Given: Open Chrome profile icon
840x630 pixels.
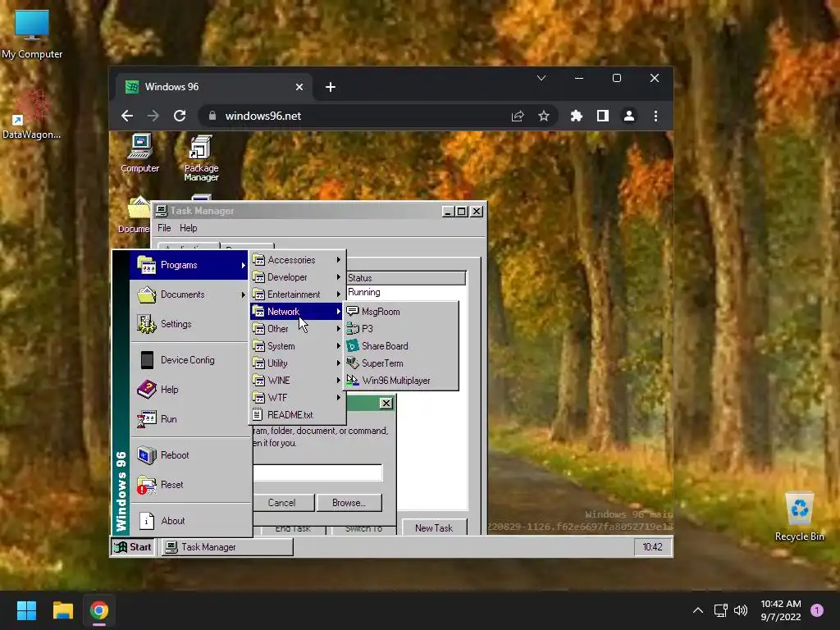Looking at the screenshot, I should (x=629, y=116).
